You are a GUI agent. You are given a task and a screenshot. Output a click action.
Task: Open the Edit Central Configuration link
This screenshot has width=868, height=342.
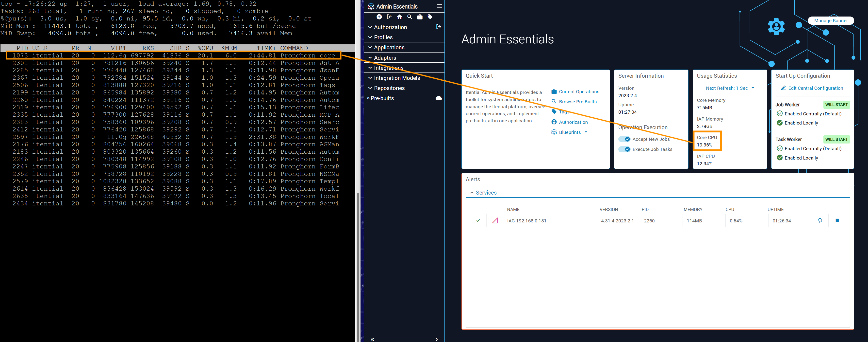coord(815,88)
